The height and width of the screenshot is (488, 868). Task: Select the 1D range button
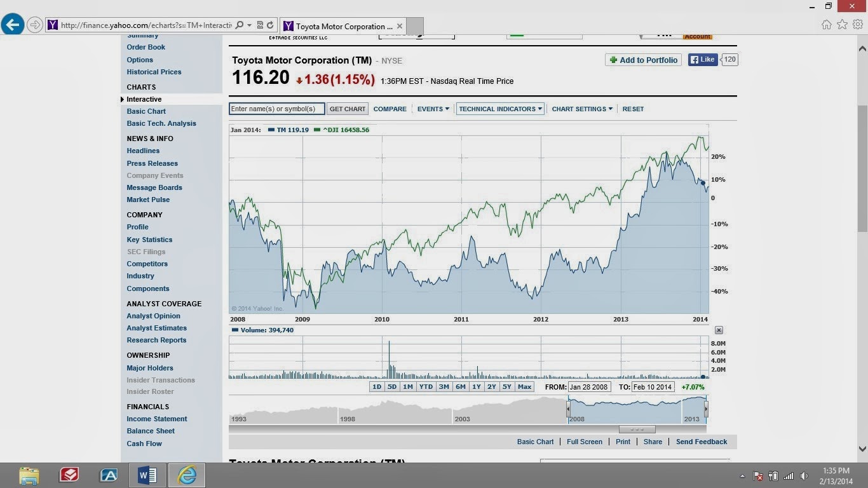(x=377, y=387)
